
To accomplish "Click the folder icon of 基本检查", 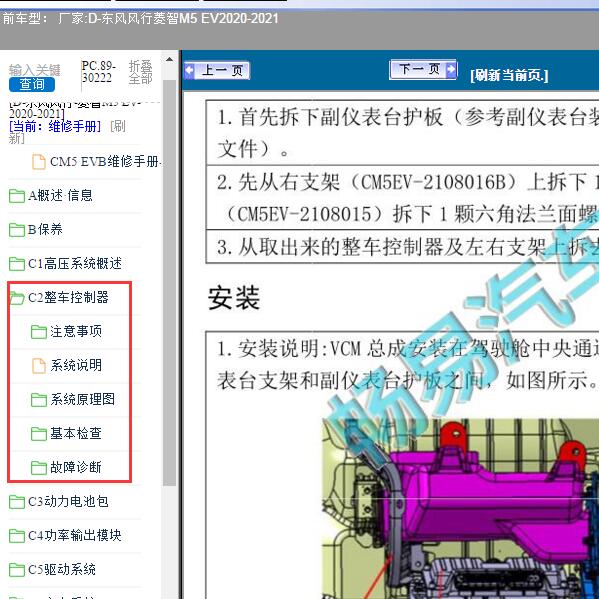I will [39, 434].
